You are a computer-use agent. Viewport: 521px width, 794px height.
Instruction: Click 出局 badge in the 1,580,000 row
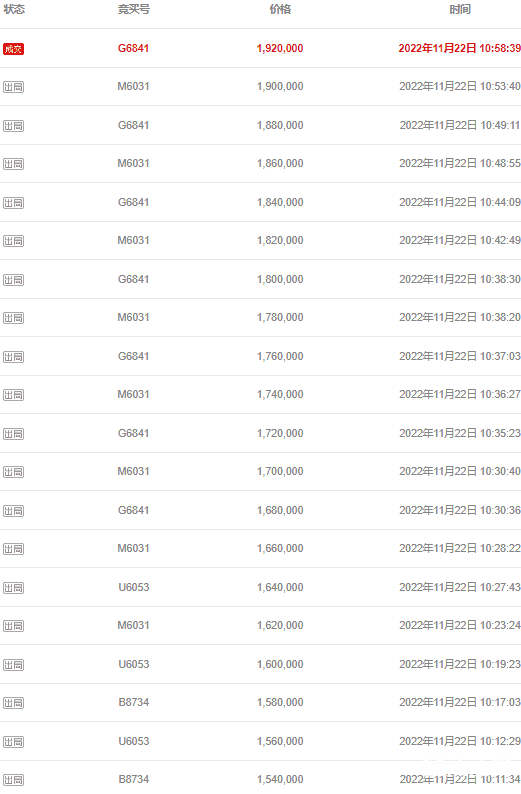[13, 703]
